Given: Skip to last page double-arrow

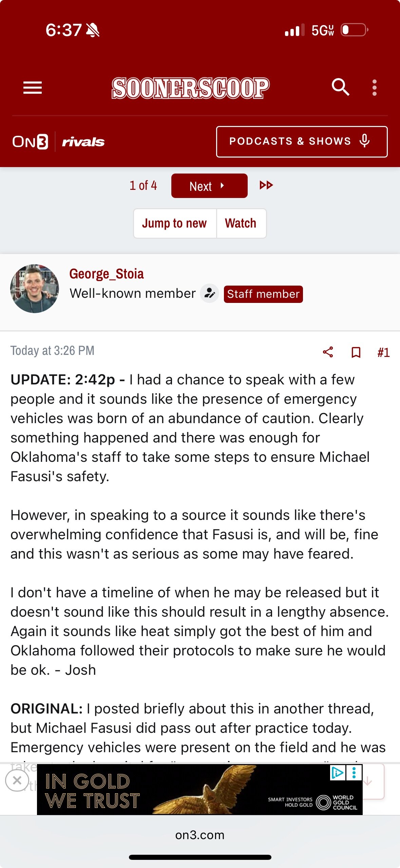Looking at the screenshot, I should click(x=266, y=185).
